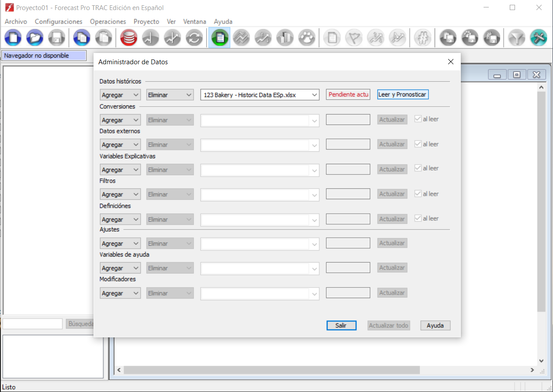Toggle 'al leer' checkbox for Variables Explicativas

pyautogui.click(x=418, y=168)
